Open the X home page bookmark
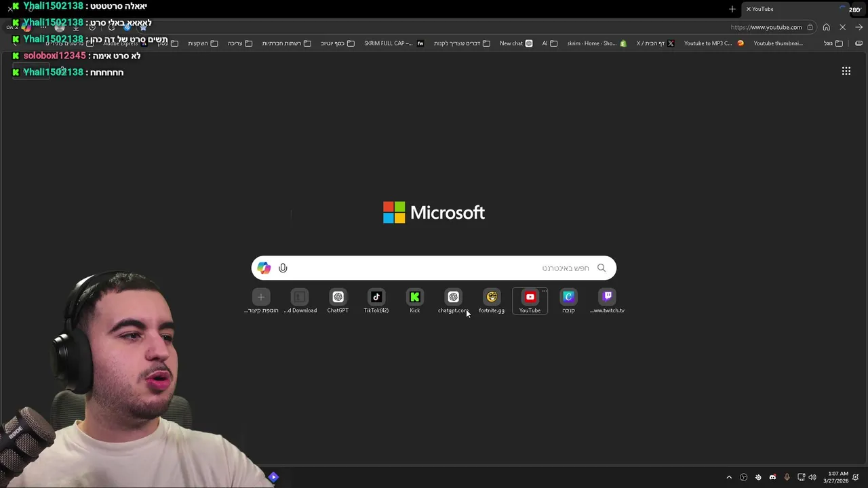868x488 pixels. pos(655,43)
